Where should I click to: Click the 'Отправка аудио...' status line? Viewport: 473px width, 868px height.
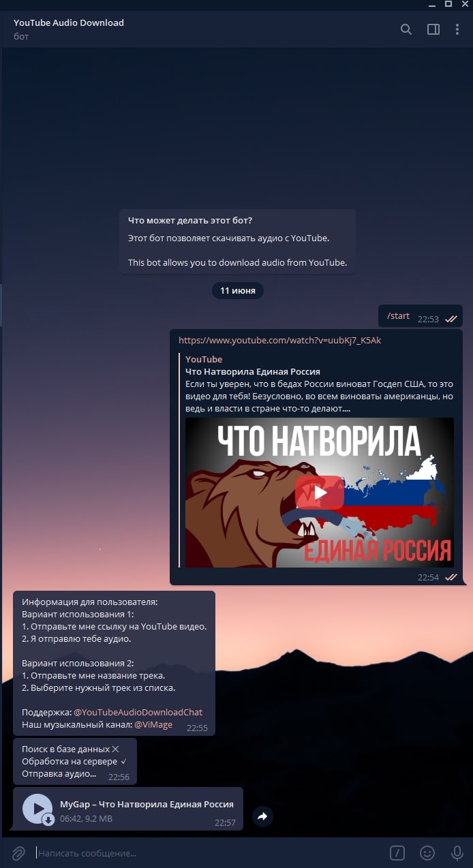59,774
